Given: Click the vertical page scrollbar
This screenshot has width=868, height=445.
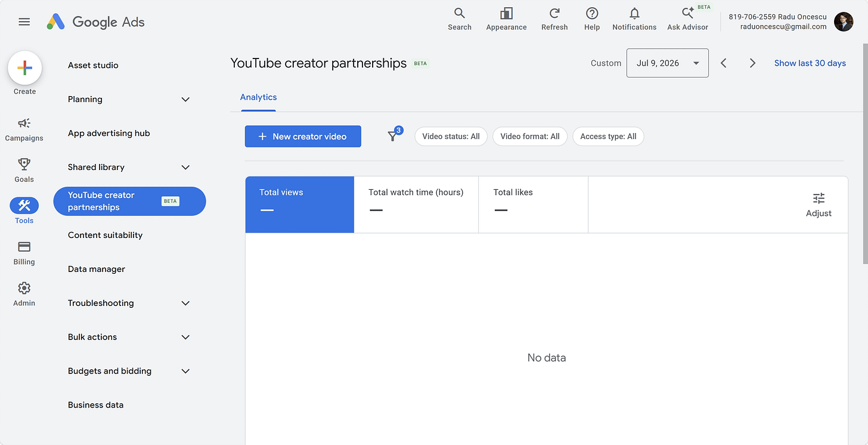Looking at the screenshot, I should (865, 153).
